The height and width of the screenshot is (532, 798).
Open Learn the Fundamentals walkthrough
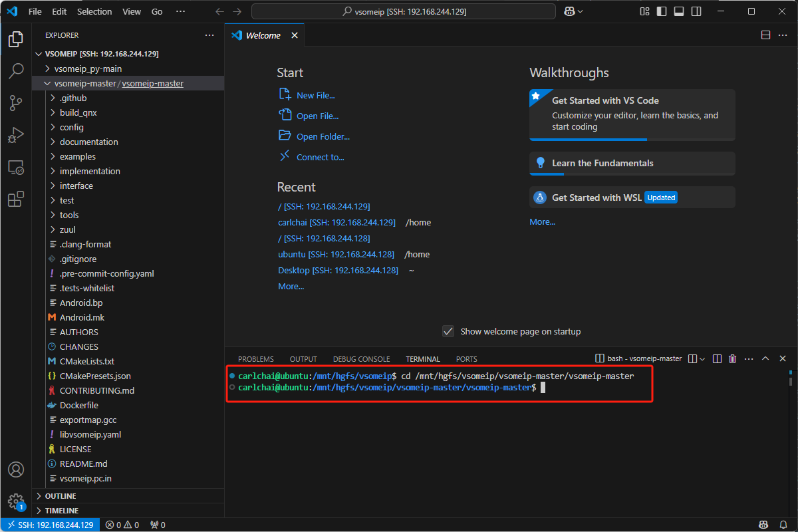[632, 164]
